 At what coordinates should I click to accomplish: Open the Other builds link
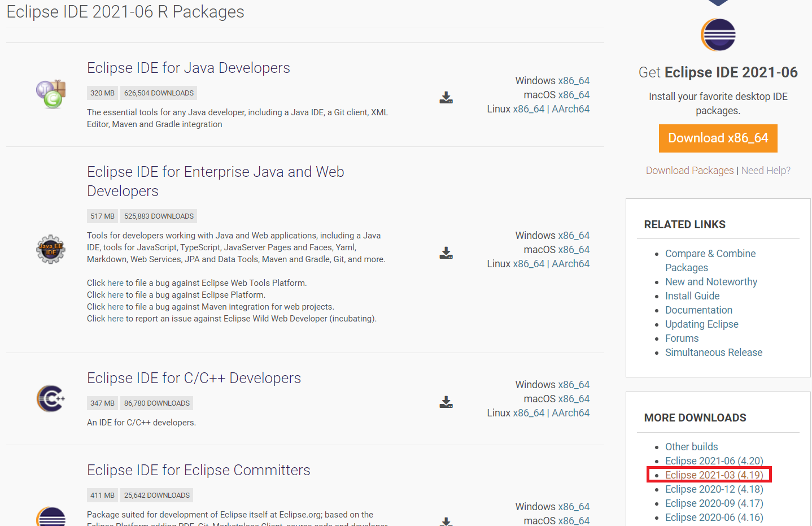pyautogui.click(x=692, y=447)
